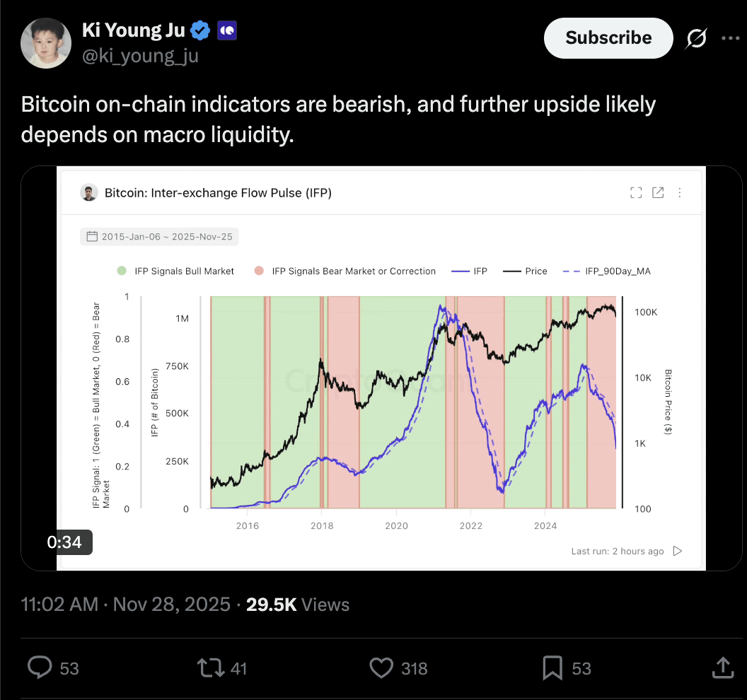Bookmark this post
This screenshot has width=747, height=700.
click(x=552, y=667)
